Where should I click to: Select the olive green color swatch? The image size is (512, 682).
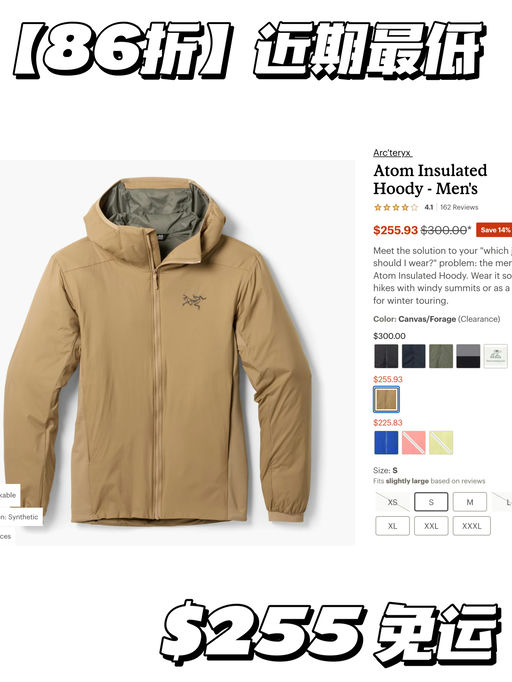(441, 356)
